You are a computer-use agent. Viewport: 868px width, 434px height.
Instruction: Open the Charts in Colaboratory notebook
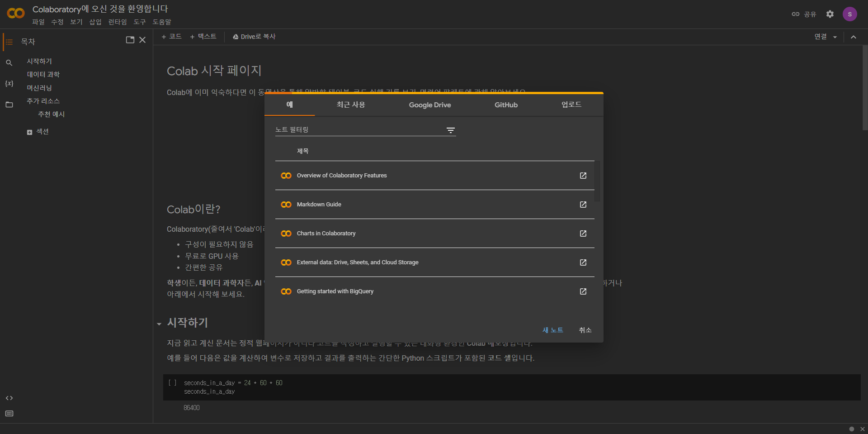[326, 234]
